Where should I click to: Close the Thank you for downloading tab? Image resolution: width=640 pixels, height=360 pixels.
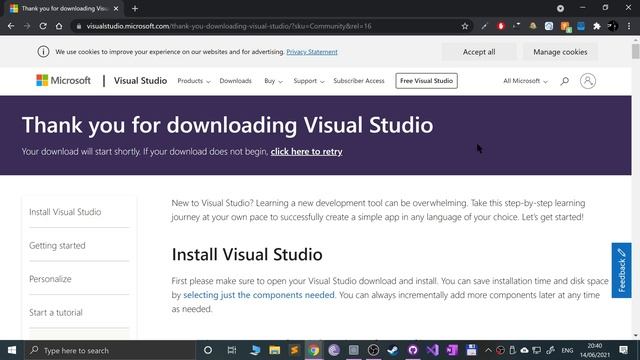click(116, 8)
